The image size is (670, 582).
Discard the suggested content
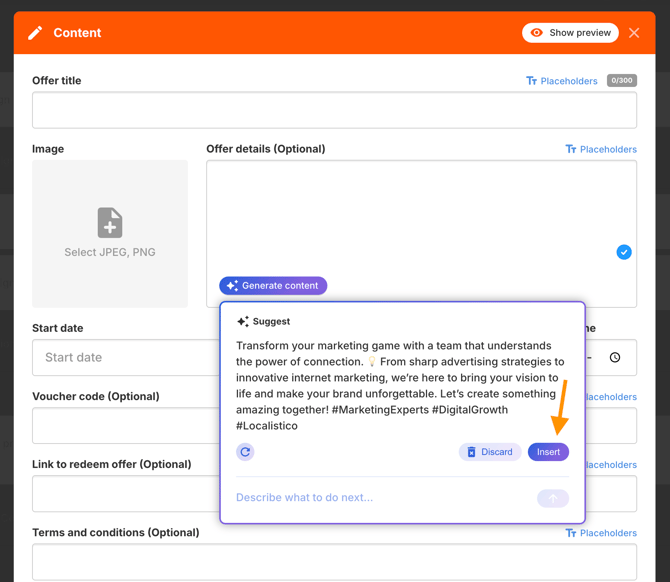click(x=489, y=452)
